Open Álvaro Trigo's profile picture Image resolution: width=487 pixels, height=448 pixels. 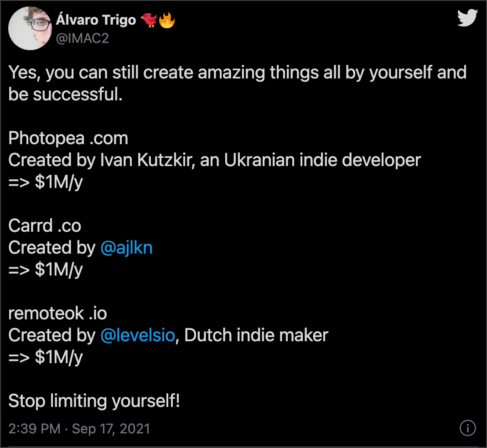click(x=29, y=29)
